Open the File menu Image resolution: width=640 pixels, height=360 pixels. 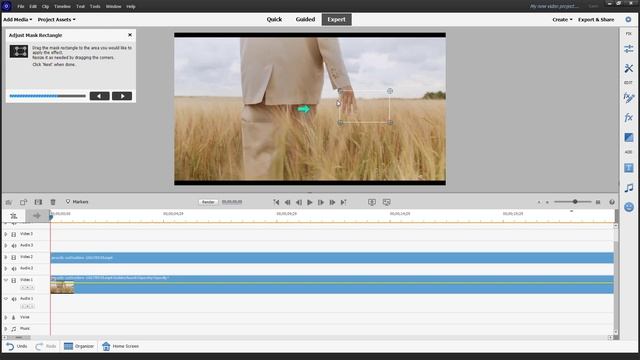(20, 7)
